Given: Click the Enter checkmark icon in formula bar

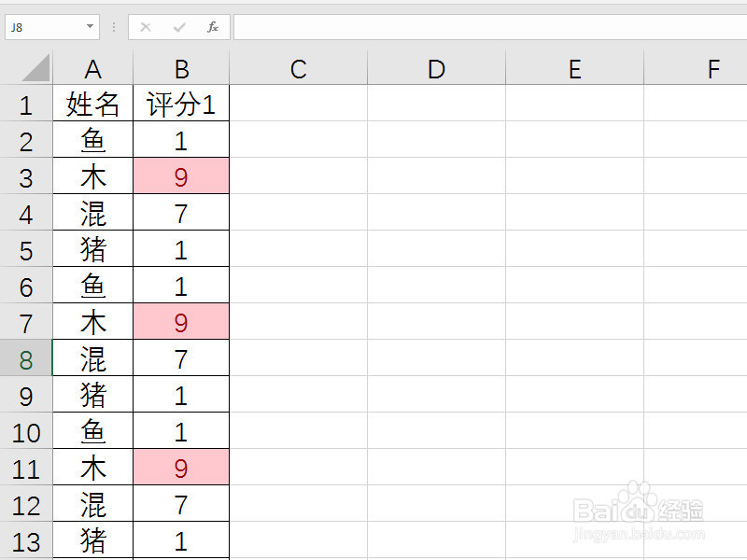Looking at the screenshot, I should [179, 27].
